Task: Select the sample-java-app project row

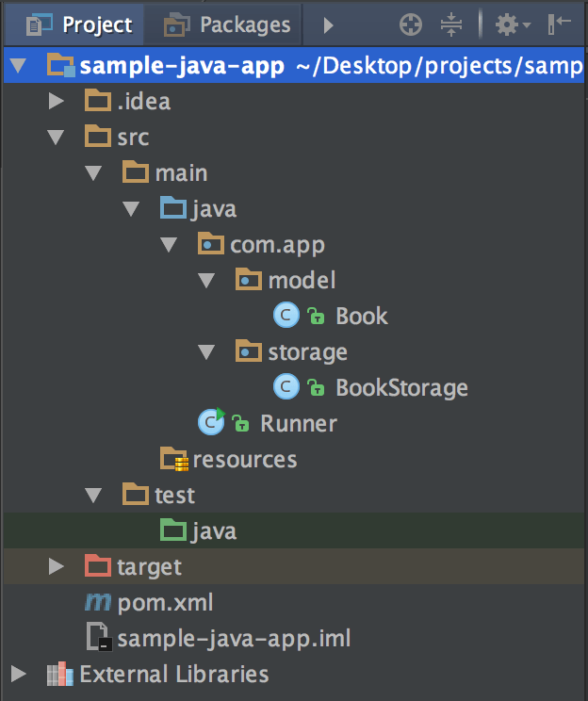Action: pos(294,65)
